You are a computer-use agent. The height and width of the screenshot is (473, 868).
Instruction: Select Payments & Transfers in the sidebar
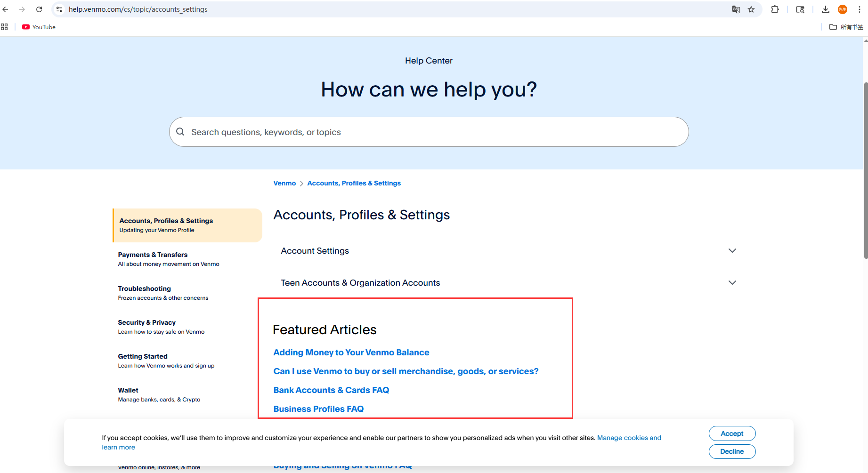(x=153, y=255)
